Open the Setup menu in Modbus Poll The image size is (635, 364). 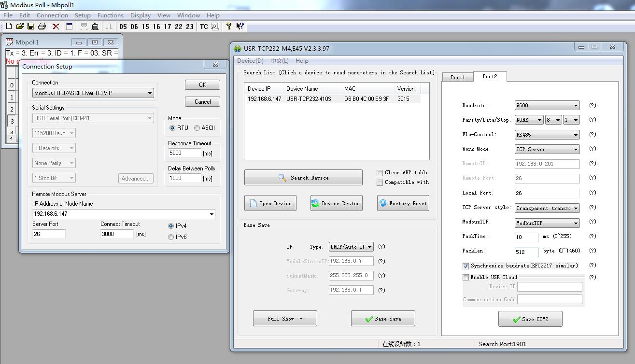tap(83, 15)
